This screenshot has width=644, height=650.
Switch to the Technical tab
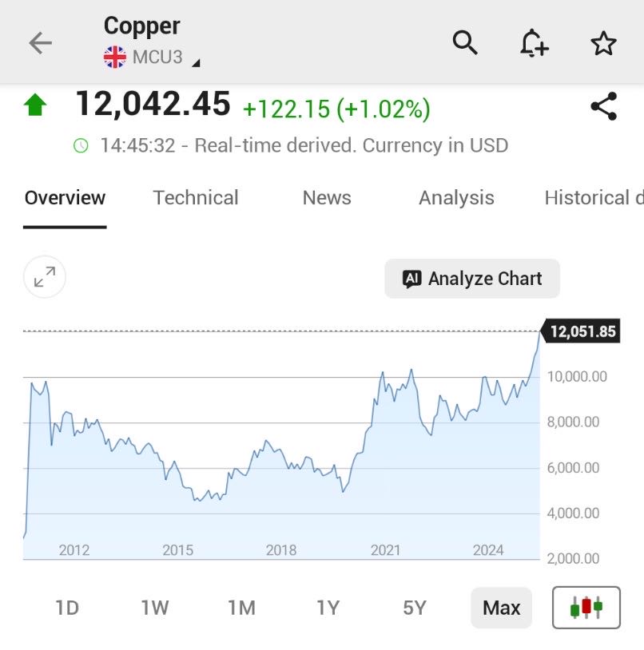[196, 198]
